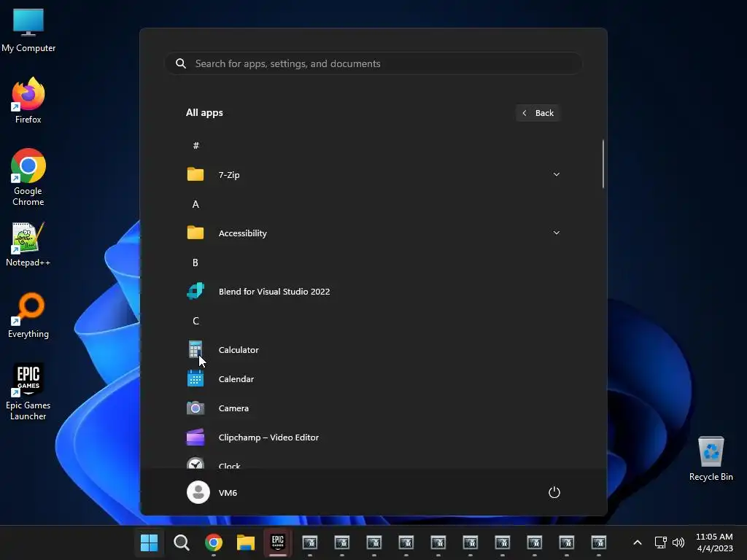This screenshot has height=560, width=747.
Task: Click the Windows Start button on taskbar
Action: pyautogui.click(x=149, y=542)
